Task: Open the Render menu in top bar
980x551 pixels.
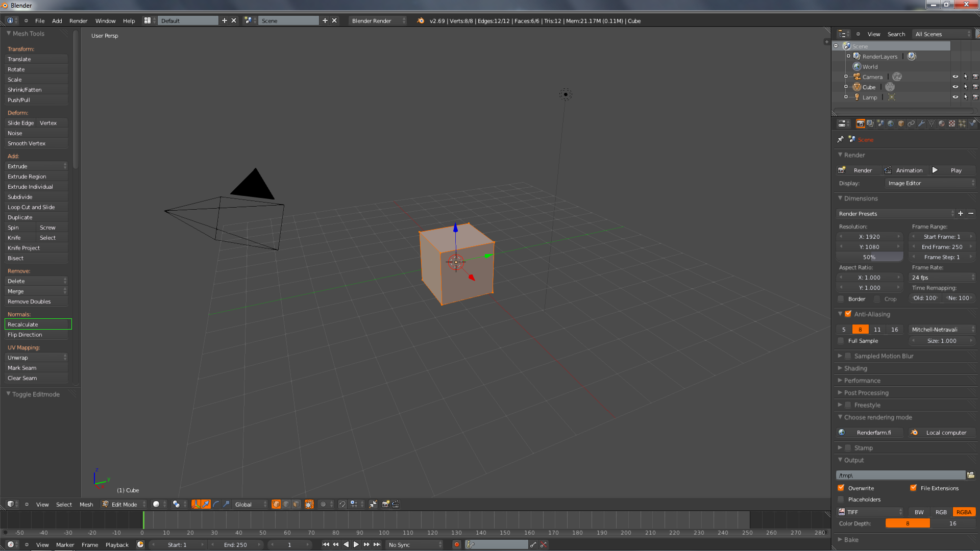Action: 78,20
